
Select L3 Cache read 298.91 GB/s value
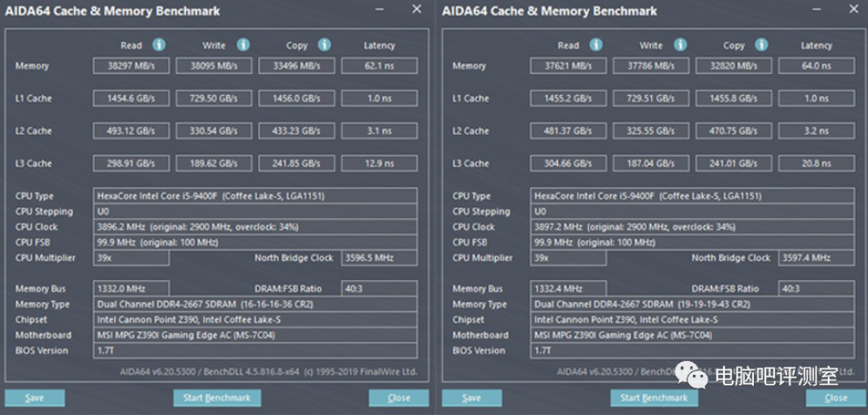pos(131,163)
